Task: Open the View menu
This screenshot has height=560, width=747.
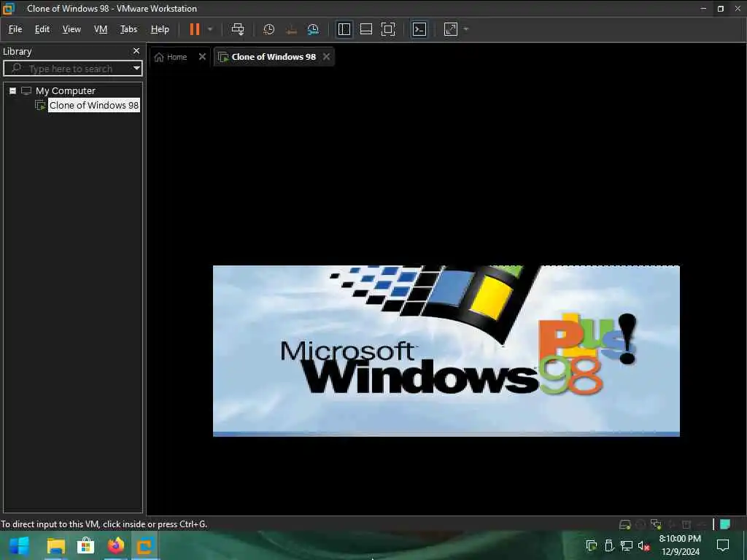Action: click(x=71, y=29)
